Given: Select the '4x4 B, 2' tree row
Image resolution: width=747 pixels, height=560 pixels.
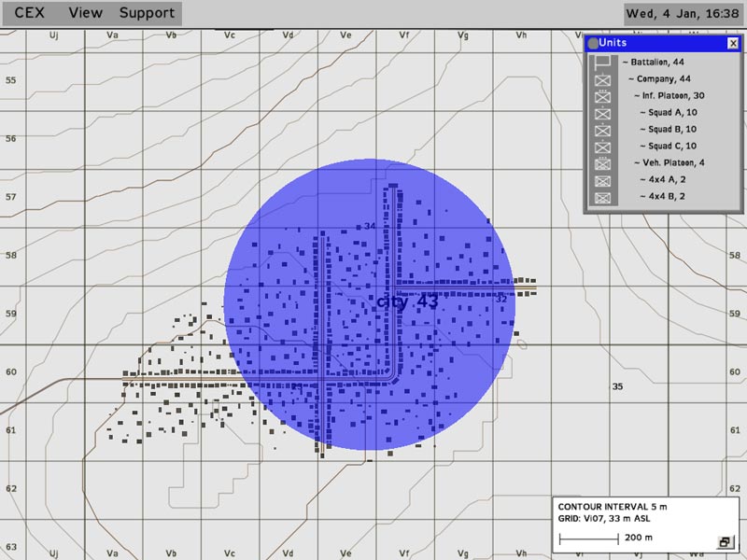Looking at the screenshot, I should [x=663, y=196].
